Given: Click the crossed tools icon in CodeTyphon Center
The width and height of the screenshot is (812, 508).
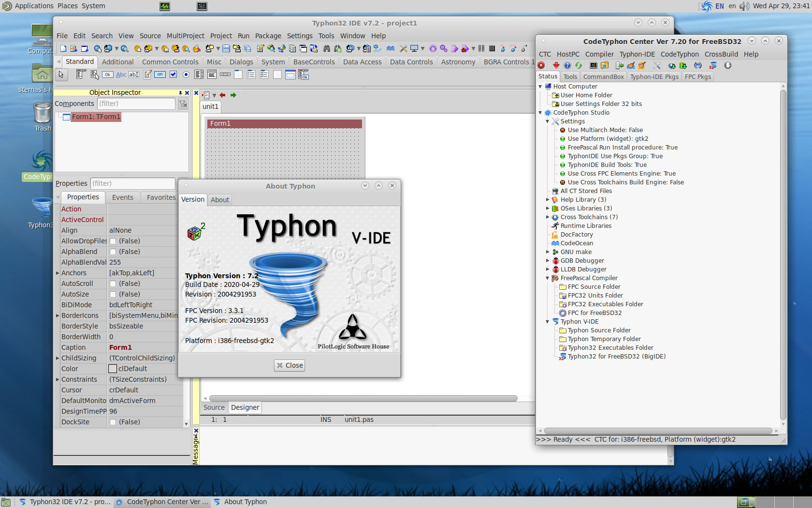Looking at the screenshot, I should pos(657,65).
